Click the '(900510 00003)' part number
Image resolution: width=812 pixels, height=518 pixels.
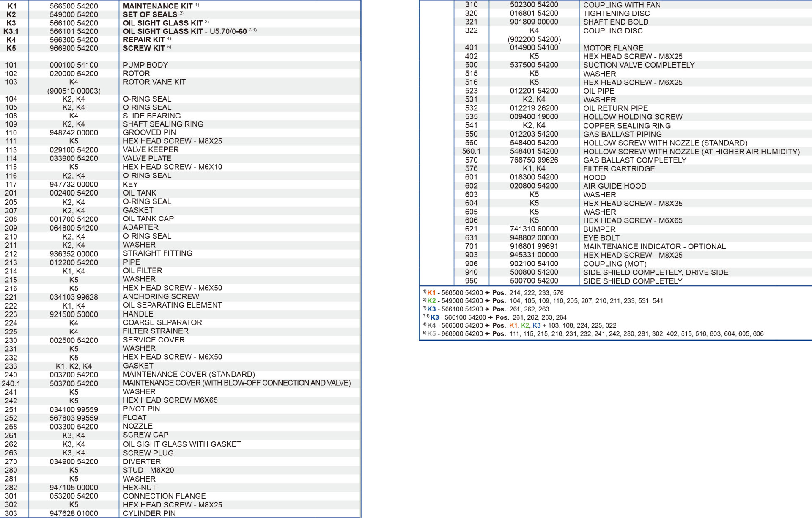(x=74, y=91)
